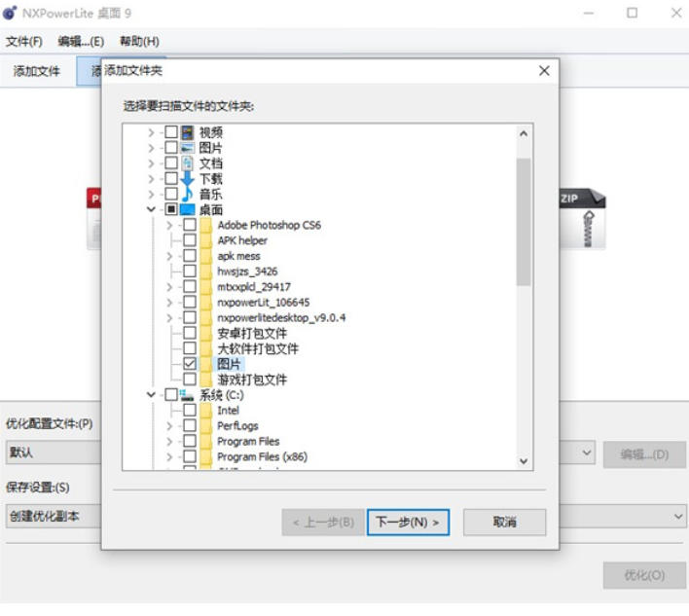Click the 图片 library icon under 视频
This screenshot has width=689, height=616.
coord(188,148)
